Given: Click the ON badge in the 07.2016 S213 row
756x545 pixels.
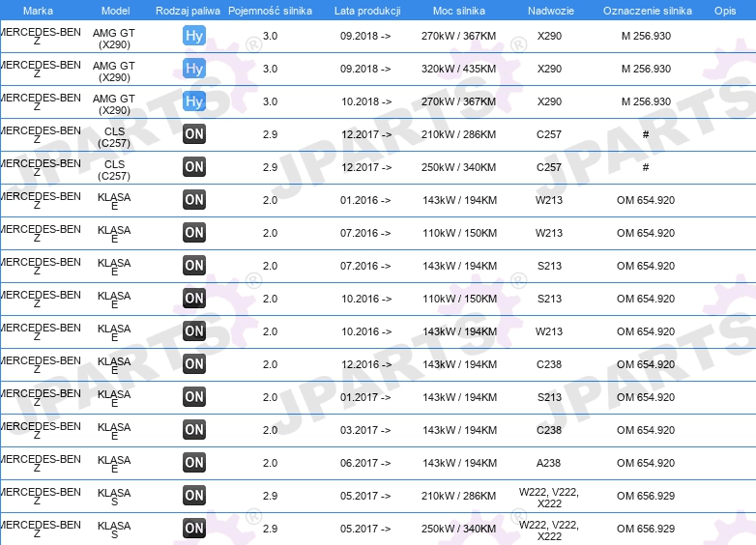Looking at the screenshot, I should click(194, 266).
